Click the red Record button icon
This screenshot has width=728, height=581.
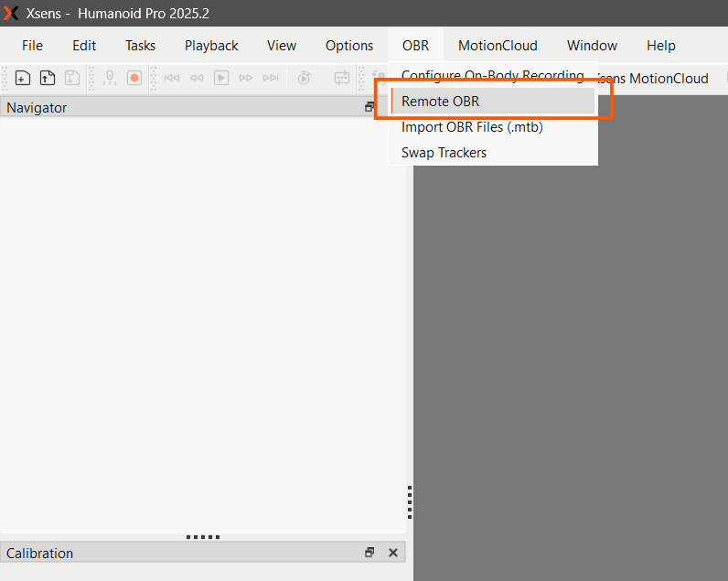click(134, 78)
